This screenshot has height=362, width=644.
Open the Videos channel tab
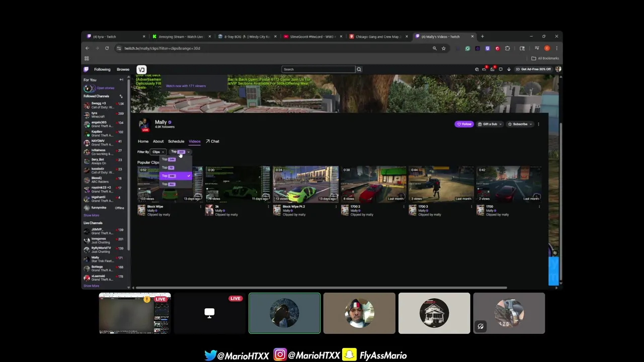coord(194,141)
